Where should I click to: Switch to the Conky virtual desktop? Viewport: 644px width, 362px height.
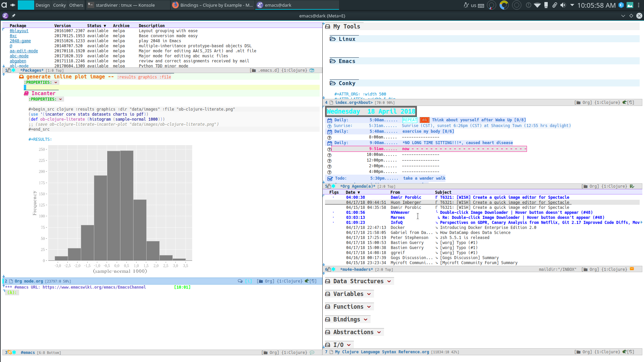click(59, 5)
